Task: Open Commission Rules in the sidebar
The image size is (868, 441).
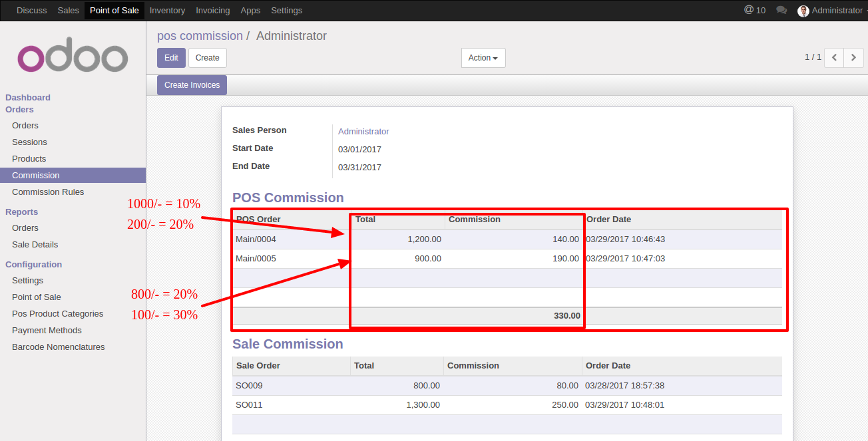Action: pyautogui.click(x=48, y=192)
